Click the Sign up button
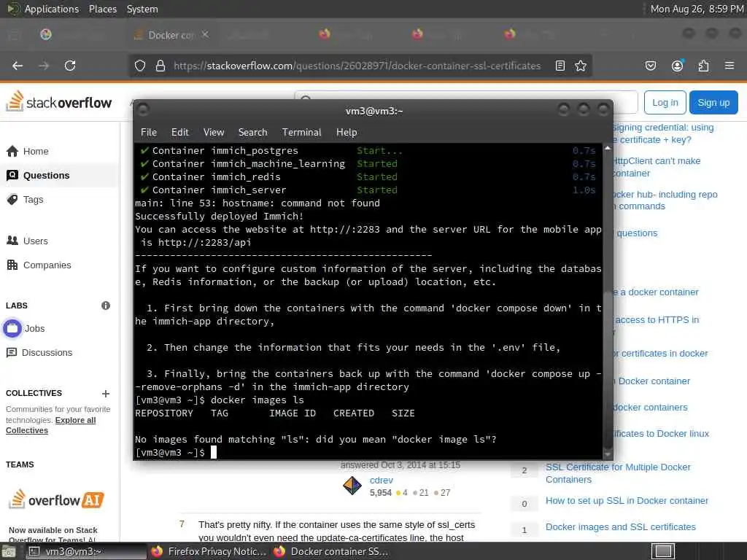 713,102
